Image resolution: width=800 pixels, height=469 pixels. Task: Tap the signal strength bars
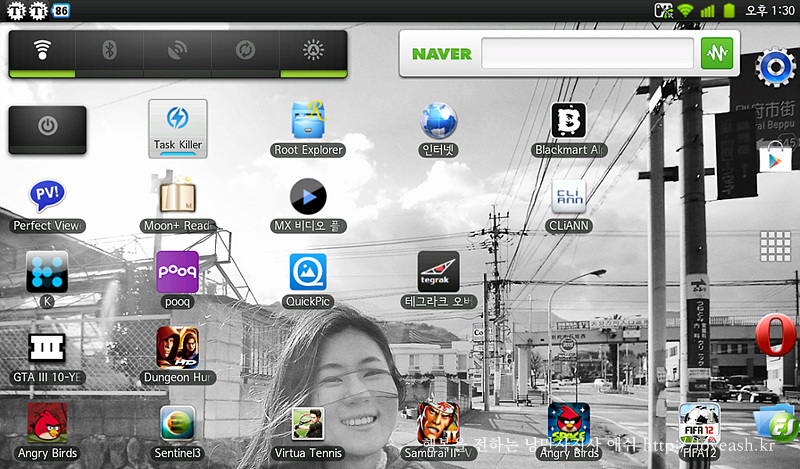tap(707, 11)
